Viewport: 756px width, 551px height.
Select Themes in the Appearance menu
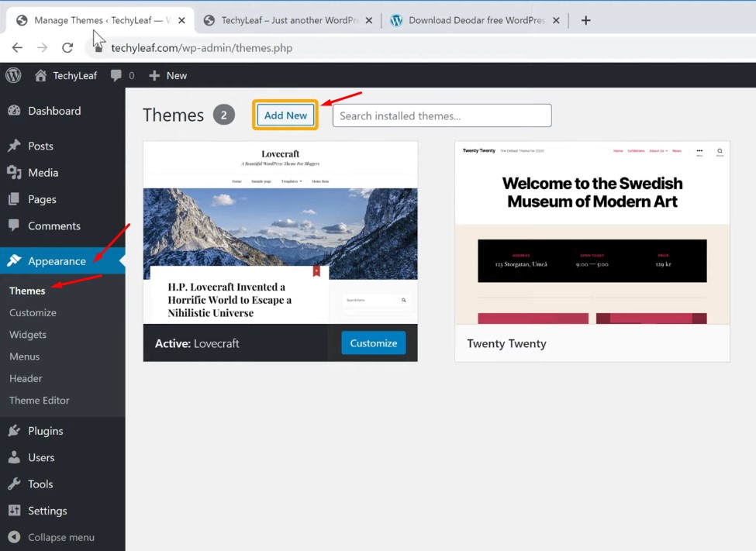pos(26,291)
